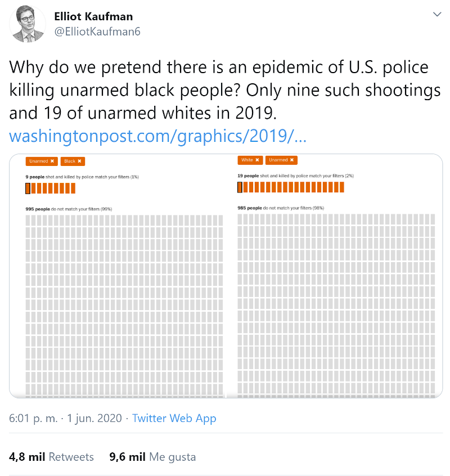
Task: Click the "985 people do not match" label
Action: click(x=281, y=208)
